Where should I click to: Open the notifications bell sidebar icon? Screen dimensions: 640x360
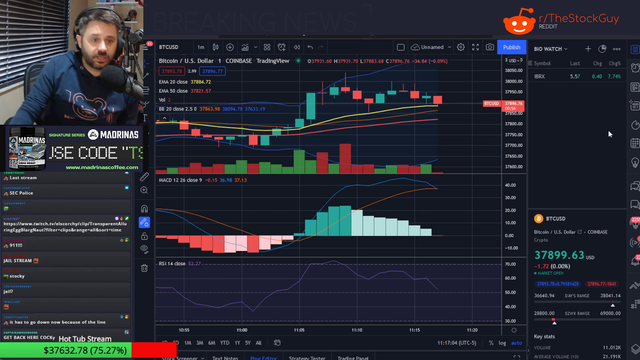[635, 260]
